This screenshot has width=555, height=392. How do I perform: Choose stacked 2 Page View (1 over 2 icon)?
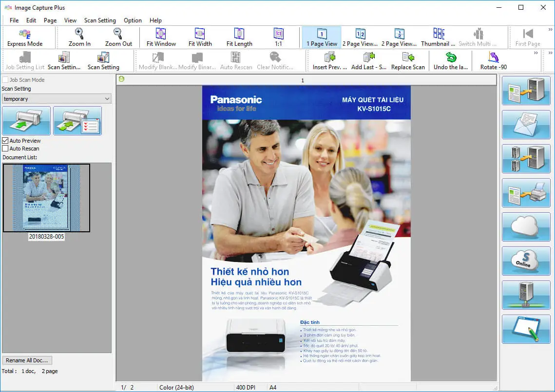pyautogui.click(x=399, y=37)
